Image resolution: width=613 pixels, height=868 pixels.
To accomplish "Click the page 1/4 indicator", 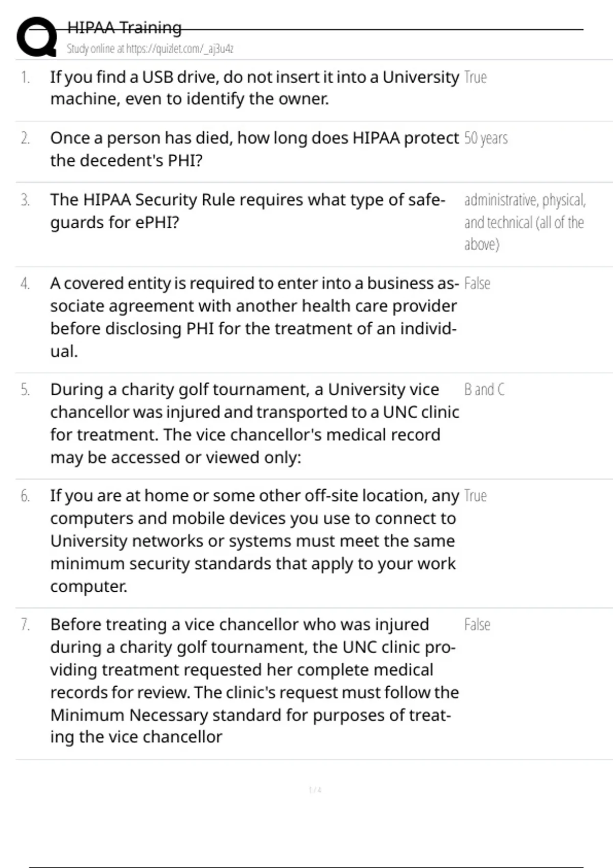I will click(315, 790).
